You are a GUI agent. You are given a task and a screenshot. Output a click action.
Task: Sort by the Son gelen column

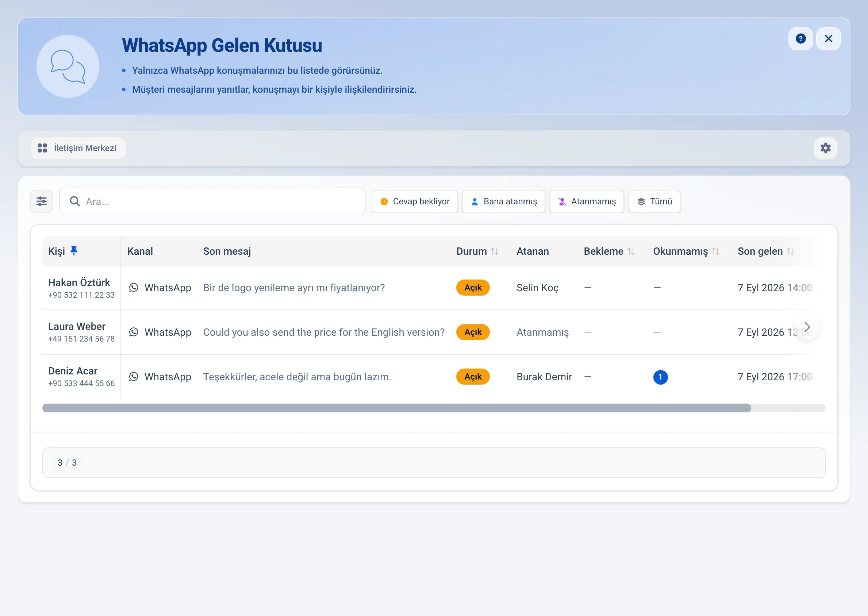click(790, 251)
